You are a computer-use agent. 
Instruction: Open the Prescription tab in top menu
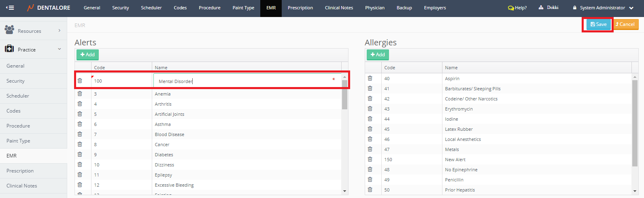tap(300, 8)
